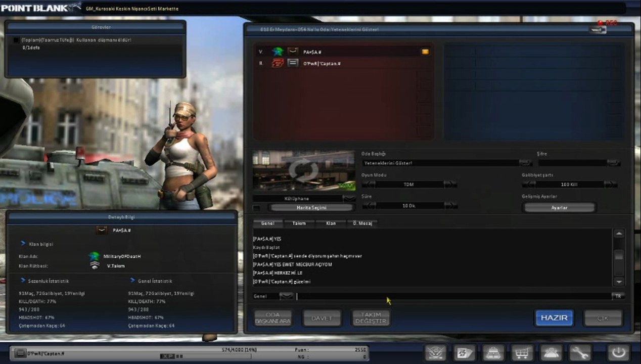This screenshot has height=364, width=641.
Task: Click chat line "[PA+$A.#] HERKEZ Hİ LE"
Action: click(x=278, y=273)
